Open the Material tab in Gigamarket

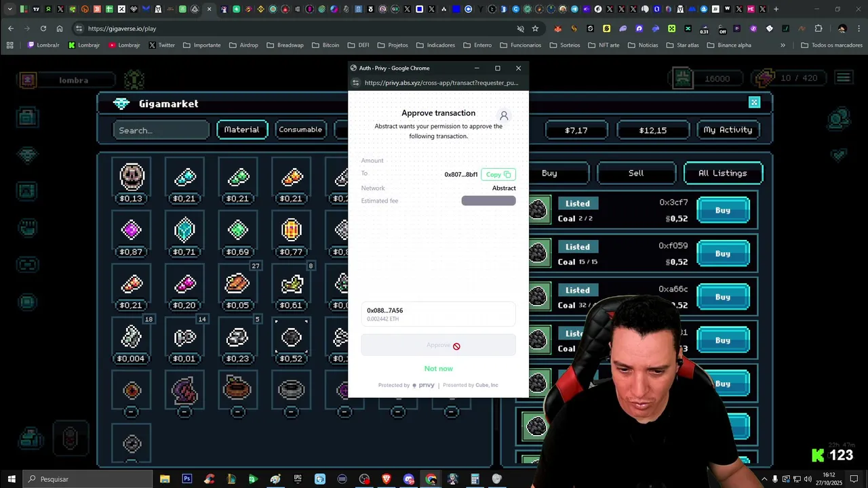click(242, 129)
